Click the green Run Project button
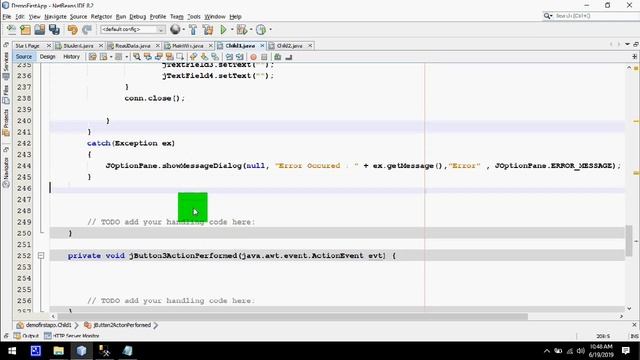This screenshot has height=360, width=640. pyautogui.click(x=223, y=29)
